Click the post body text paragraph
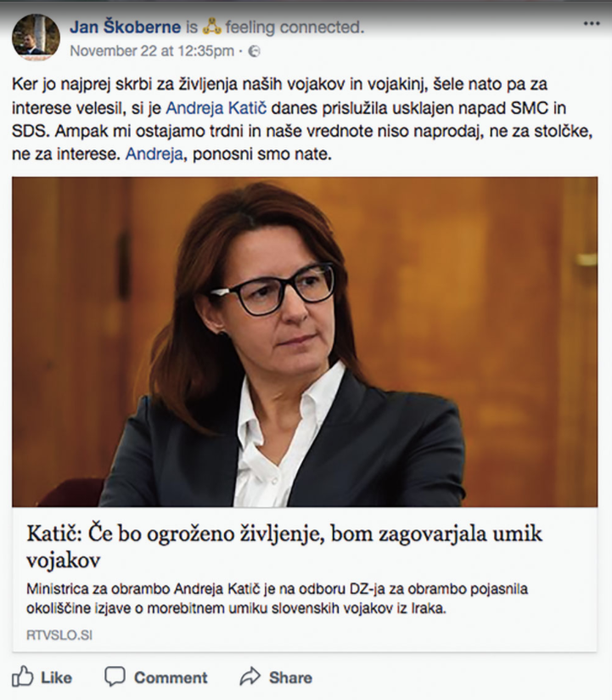 coord(302,119)
